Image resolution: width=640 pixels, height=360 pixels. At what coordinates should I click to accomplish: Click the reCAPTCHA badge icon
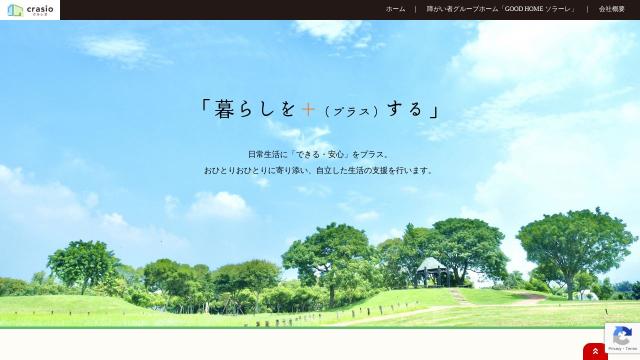tap(622, 337)
